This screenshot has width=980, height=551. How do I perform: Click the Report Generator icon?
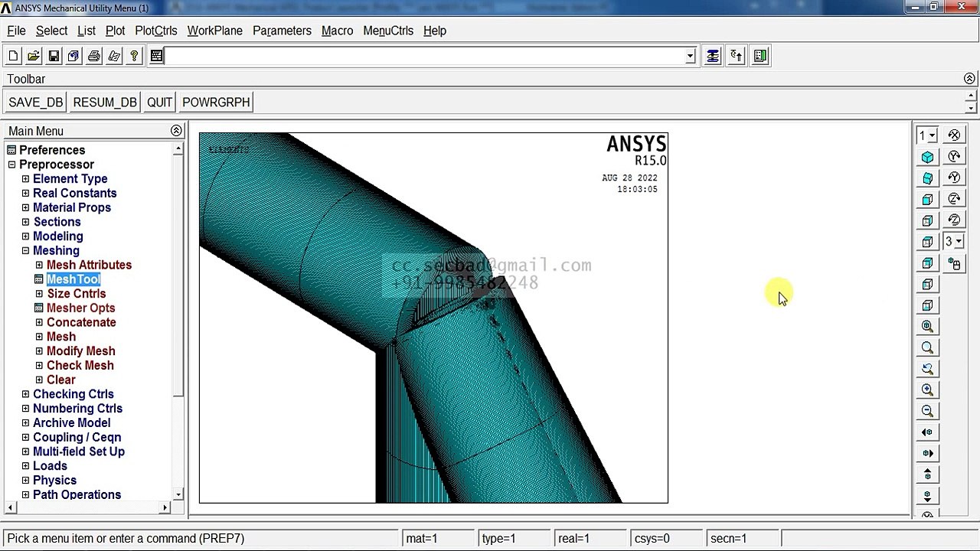point(114,56)
